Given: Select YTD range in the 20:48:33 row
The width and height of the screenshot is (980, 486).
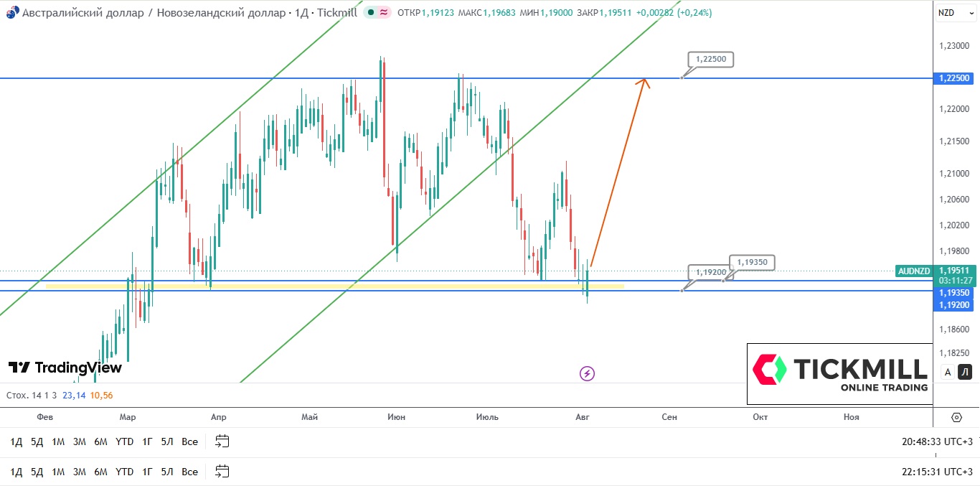Looking at the screenshot, I should [x=125, y=441].
